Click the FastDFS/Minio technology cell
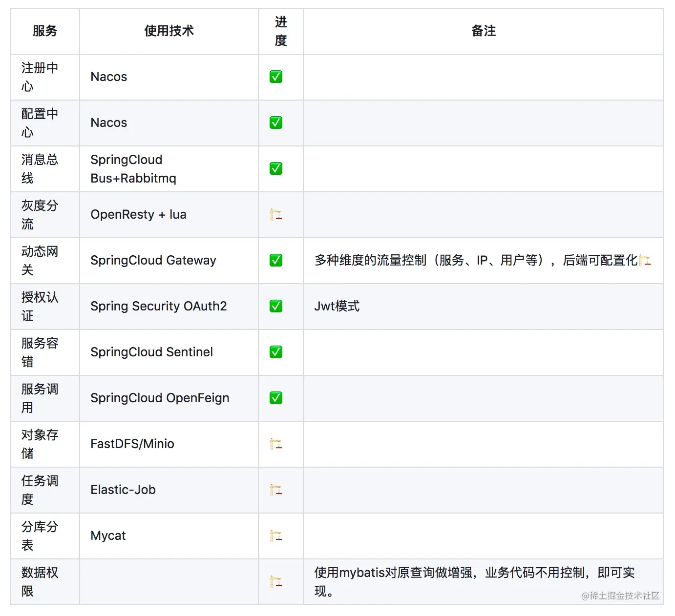Screen dimensions: 675x616 tap(169, 444)
